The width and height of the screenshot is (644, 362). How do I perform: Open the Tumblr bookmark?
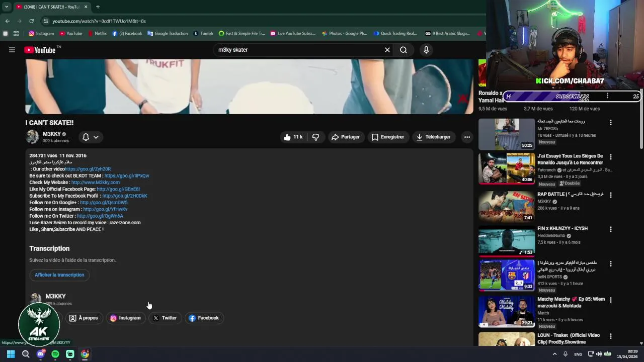[204, 34]
